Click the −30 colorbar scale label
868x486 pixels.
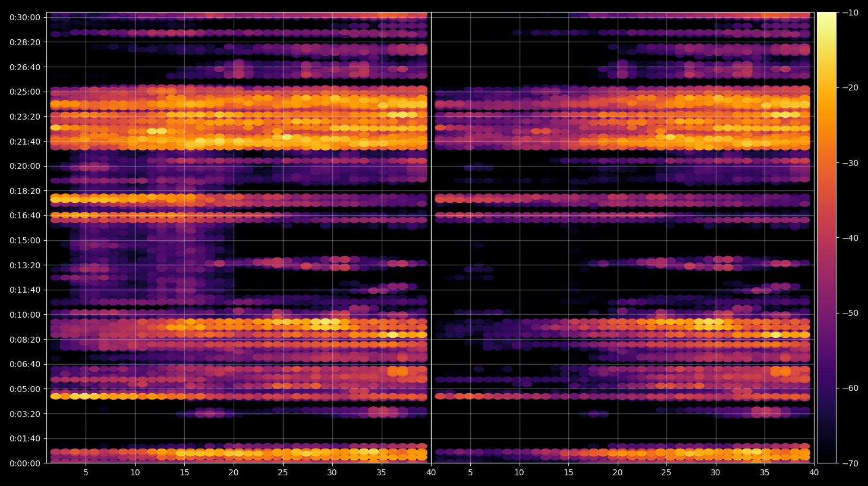[850, 163]
